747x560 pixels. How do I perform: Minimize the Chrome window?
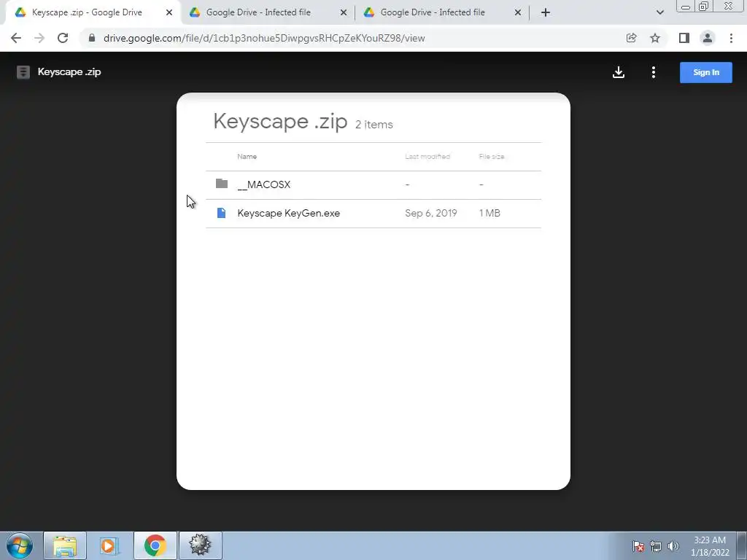point(685,7)
